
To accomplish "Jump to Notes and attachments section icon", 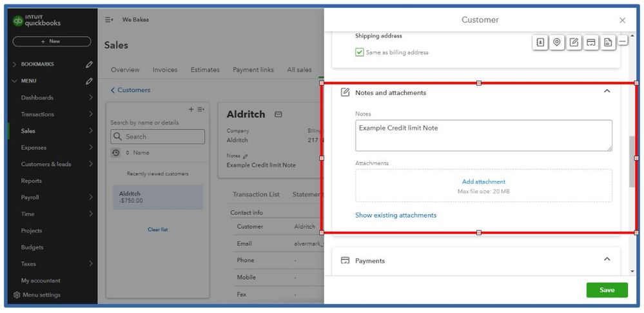I will 574,43.
